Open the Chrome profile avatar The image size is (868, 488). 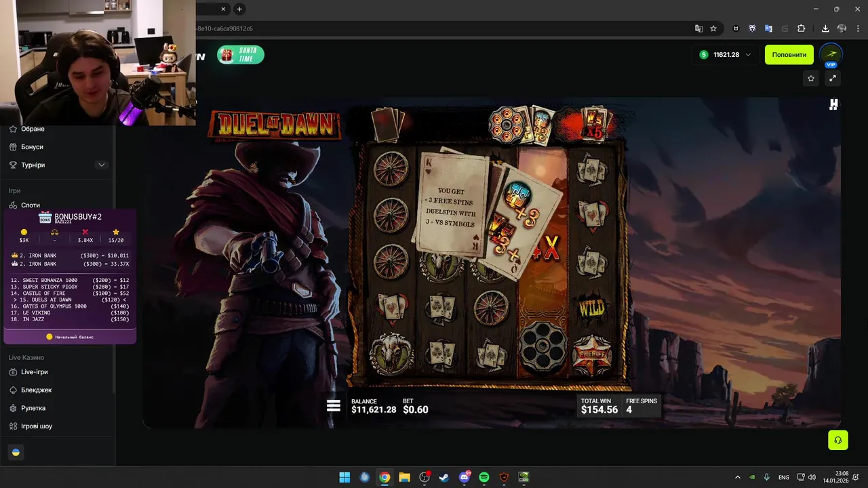coord(842,28)
